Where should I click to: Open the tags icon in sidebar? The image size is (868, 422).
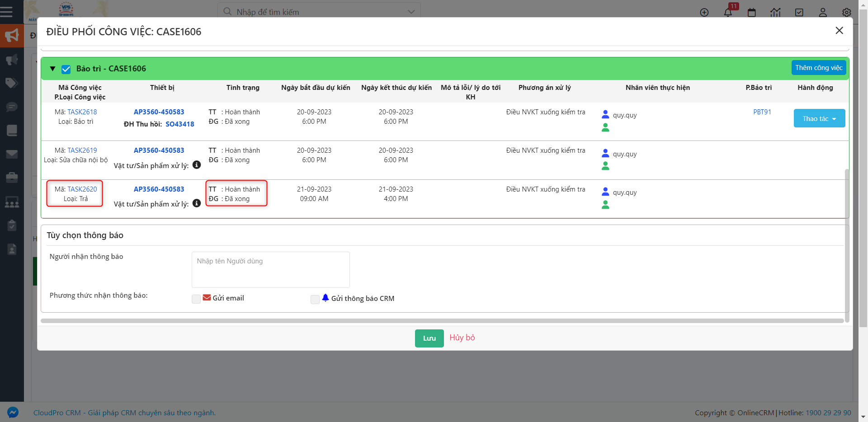click(12, 83)
